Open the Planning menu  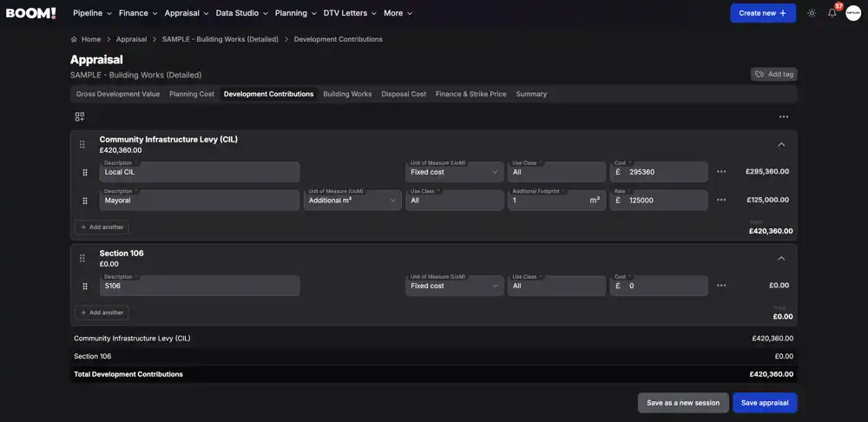[x=296, y=13]
